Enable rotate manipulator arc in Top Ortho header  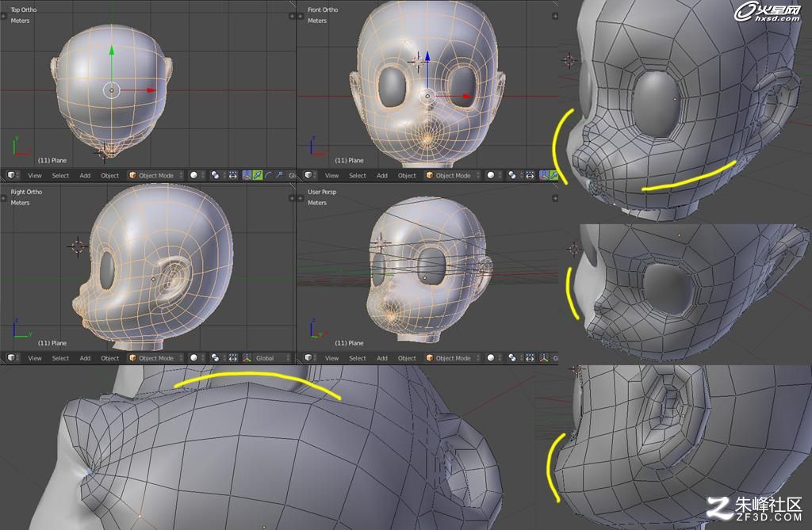268,175
